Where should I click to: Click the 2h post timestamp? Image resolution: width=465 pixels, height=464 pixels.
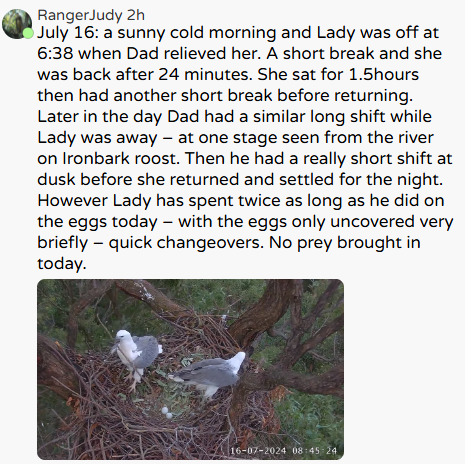pyautogui.click(x=136, y=15)
